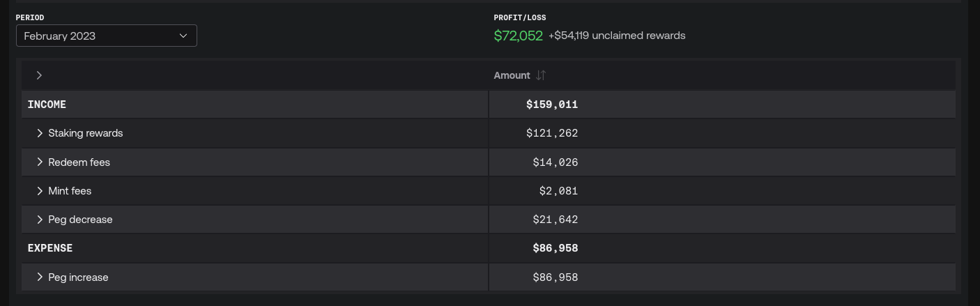Click the $2,081 mint fees amount
This screenshot has height=306, width=980.
click(x=558, y=191)
